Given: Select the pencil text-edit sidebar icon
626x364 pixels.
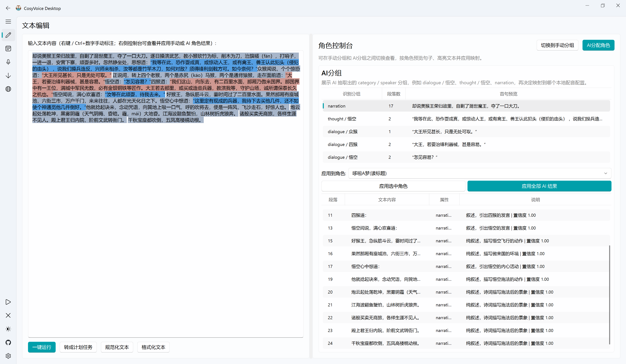Looking at the screenshot, I should pos(8,35).
